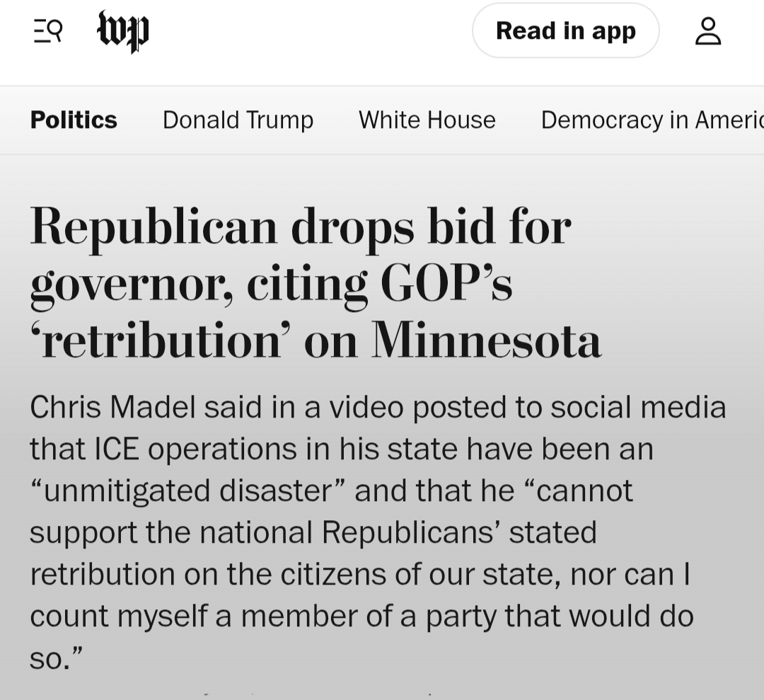The height and width of the screenshot is (700, 764).
Task: Select the Politics section tab
Action: (x=74, y=120)
